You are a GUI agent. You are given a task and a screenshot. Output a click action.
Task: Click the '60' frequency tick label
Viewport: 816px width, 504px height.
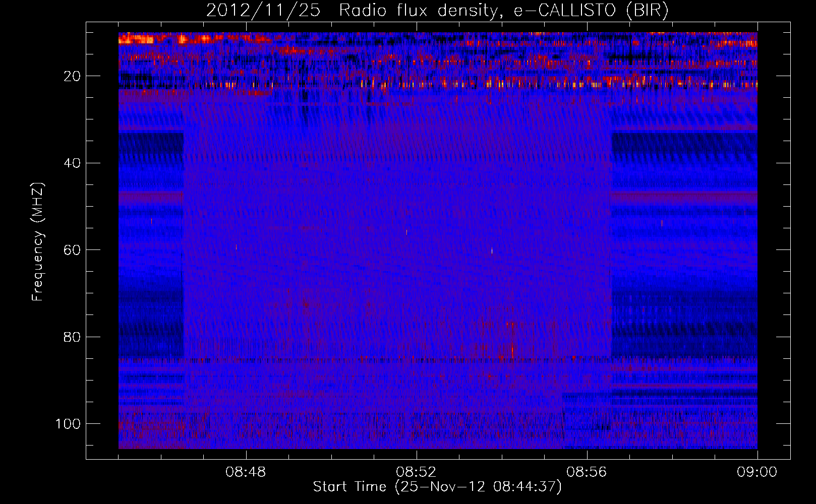pyautogui.click(x=72, y=250)
